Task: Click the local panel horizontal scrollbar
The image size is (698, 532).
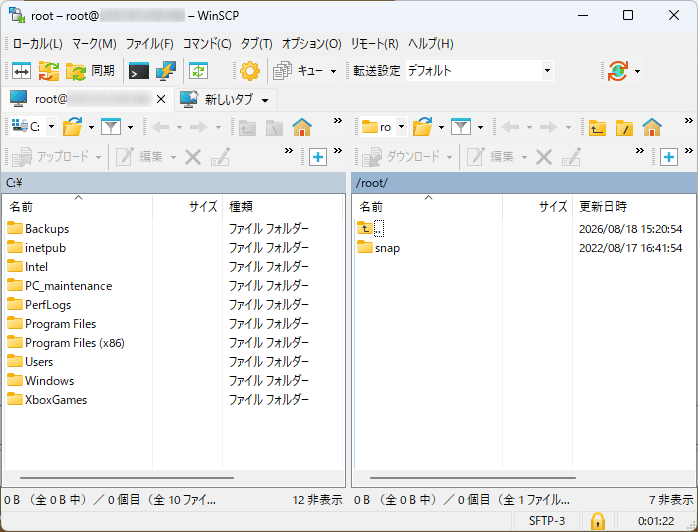Action: click(127, 478)
